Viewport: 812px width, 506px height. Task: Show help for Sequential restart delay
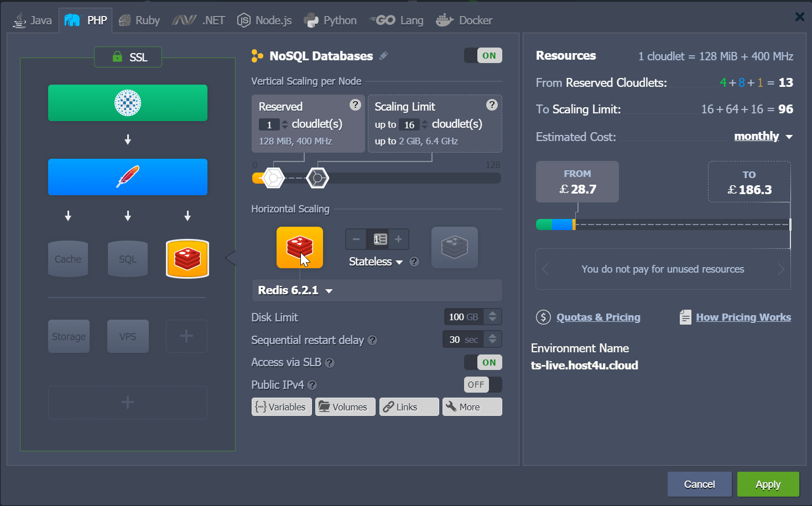[x=373, y=340]
